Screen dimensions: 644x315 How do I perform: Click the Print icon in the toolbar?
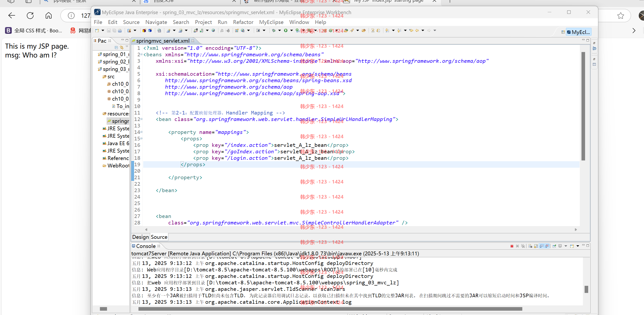point(120,30)
